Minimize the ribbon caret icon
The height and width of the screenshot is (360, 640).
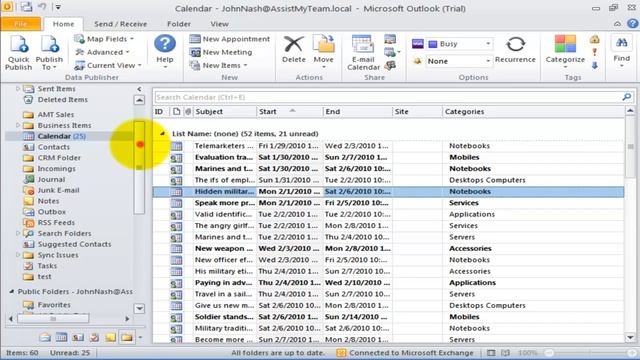[617, 24]
